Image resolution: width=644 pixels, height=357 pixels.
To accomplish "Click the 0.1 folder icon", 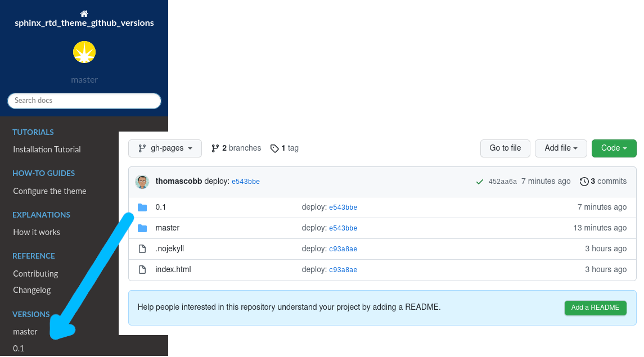I will coord(142,207).
